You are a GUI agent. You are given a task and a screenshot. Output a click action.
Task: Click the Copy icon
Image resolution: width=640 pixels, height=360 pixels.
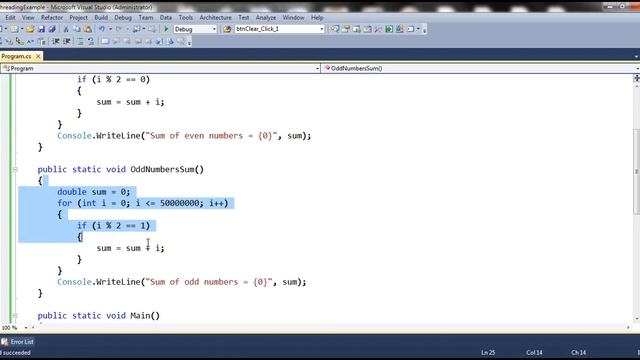coord(76,29)
